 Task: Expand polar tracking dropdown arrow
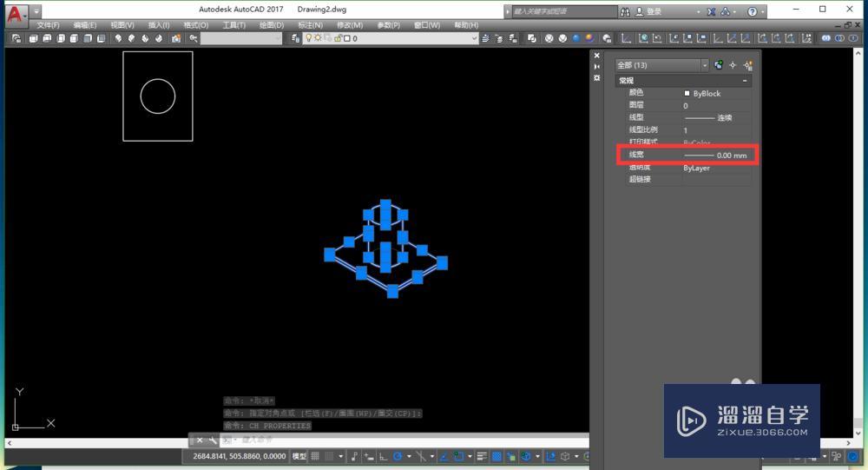point(409,456)
